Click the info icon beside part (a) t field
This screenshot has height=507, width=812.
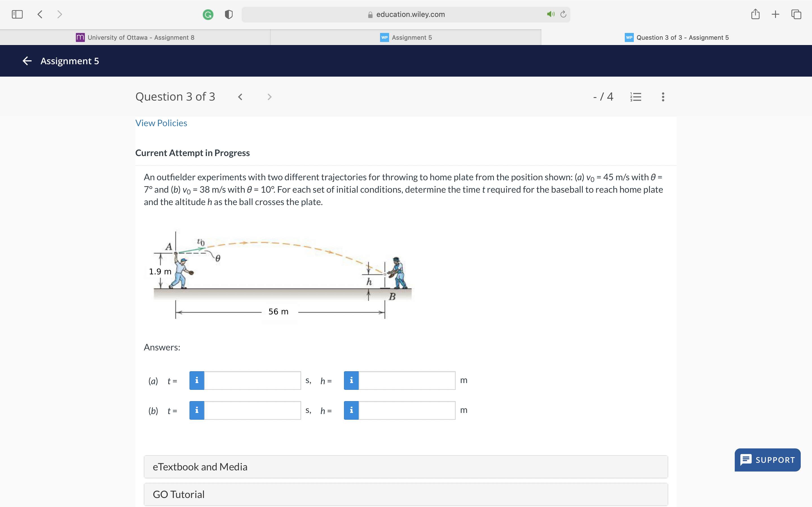(x=197, y=380)
